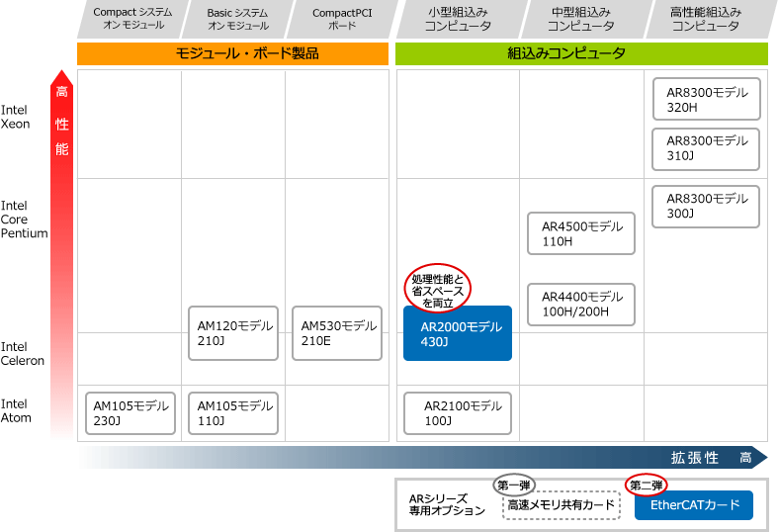Viewport: 778px width, 532px height.
Task: Click the 拡張性 高 text on blue arrow
Action: 711,458
